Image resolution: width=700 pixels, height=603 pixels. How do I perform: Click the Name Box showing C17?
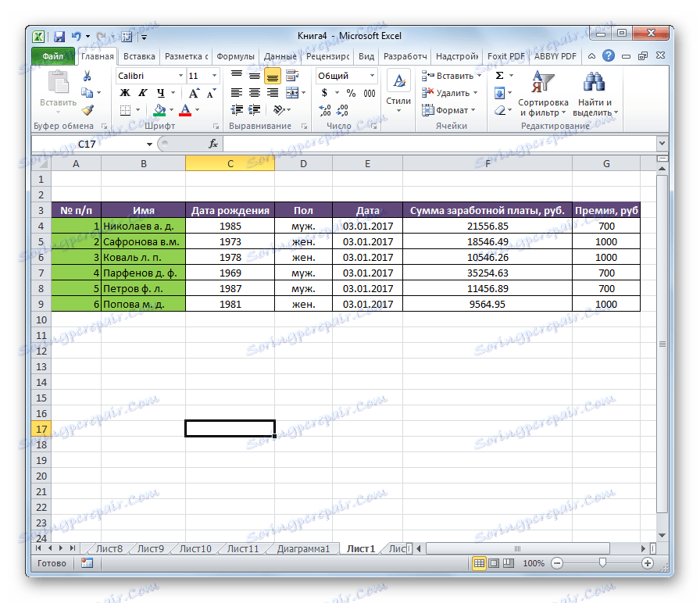[x=87, y=145]
